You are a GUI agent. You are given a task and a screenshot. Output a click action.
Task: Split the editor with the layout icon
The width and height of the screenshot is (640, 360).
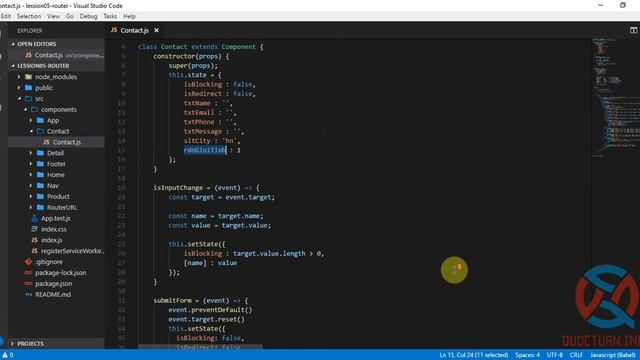[633, 30]
